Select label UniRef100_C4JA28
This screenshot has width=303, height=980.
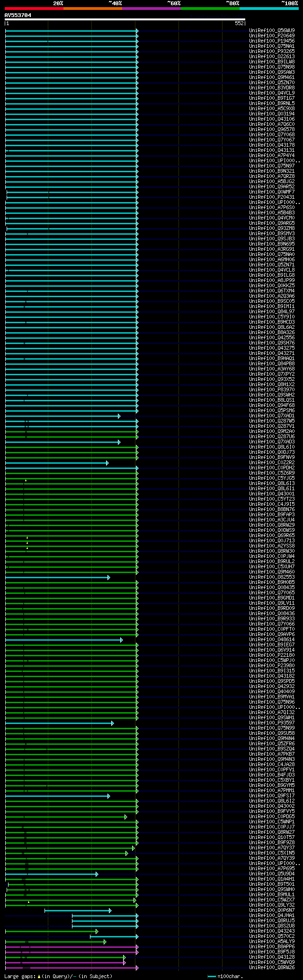(x=272, y=764)
